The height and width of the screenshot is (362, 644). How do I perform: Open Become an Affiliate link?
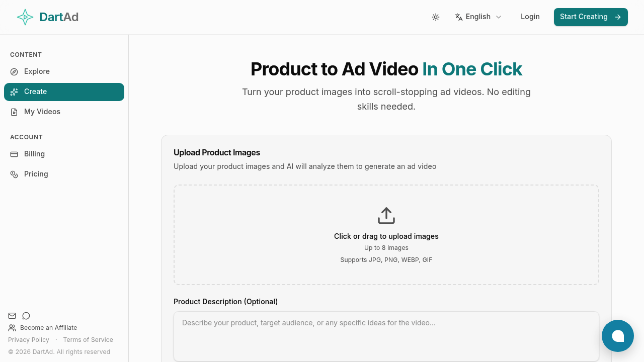pos(48,328)
